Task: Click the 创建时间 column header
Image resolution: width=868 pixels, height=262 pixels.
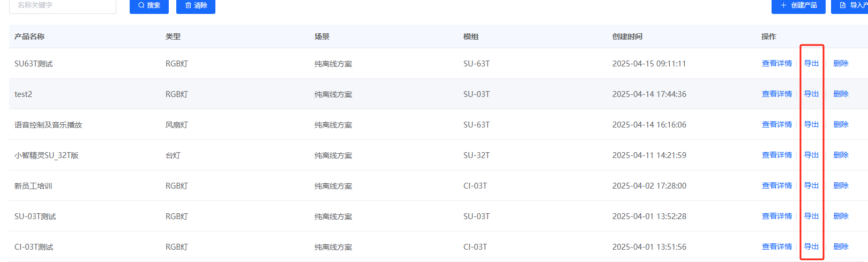Action: tap(627, 36)
